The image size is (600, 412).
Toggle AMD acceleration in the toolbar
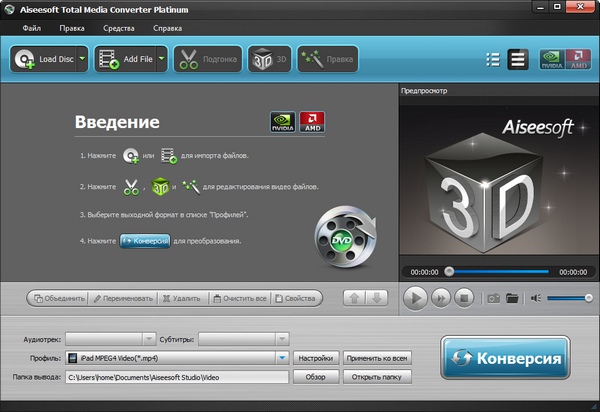578,59
